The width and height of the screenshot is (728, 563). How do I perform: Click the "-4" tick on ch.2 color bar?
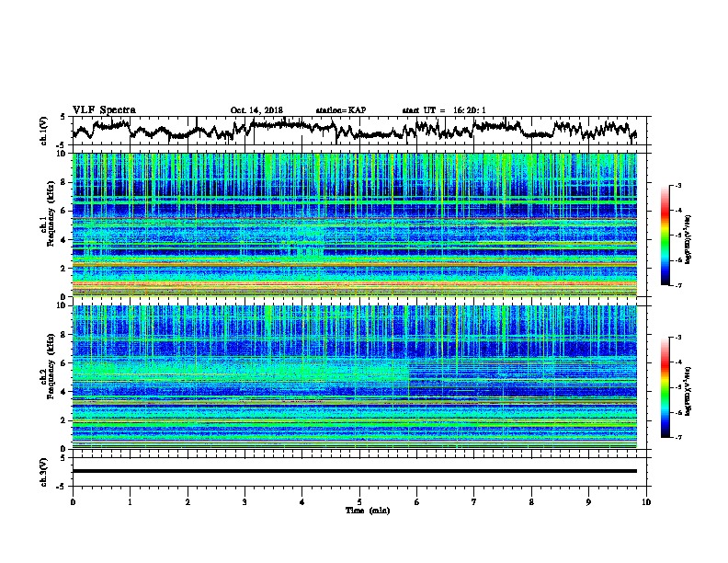(677, 362)
